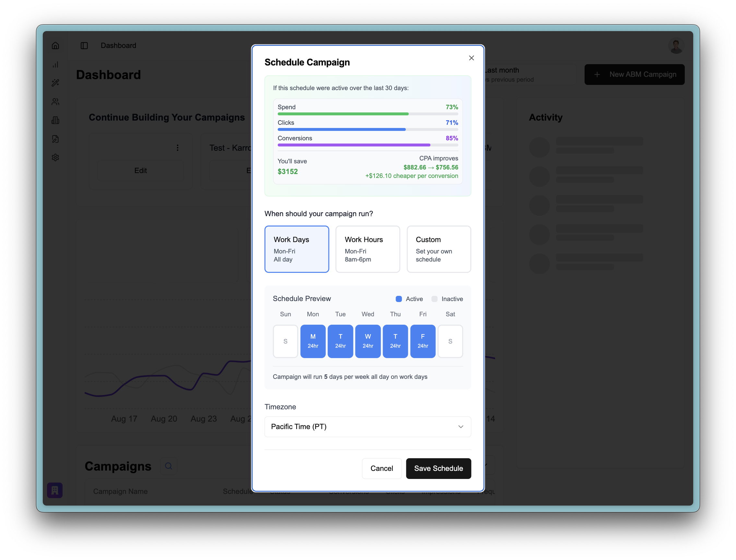
Task: Click the Campaigns section heading
Action: coord(118,466)
